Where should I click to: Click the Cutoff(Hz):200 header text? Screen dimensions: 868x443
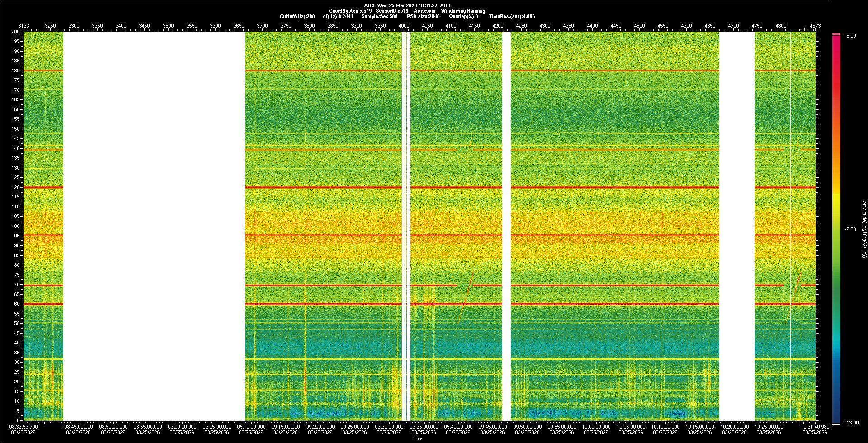(297, 16)
